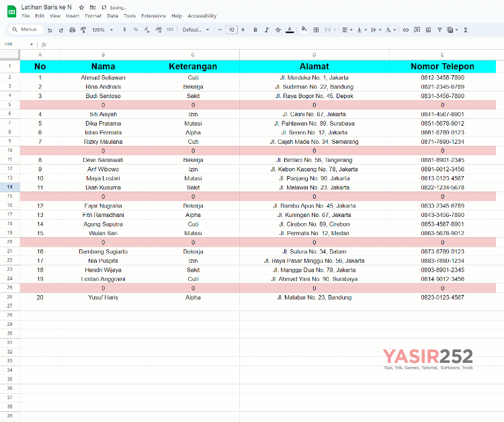Image resolution: width=504 pixels, height=422 pixels.
Task: Open the Help menu
Action: tap(177, 16)
